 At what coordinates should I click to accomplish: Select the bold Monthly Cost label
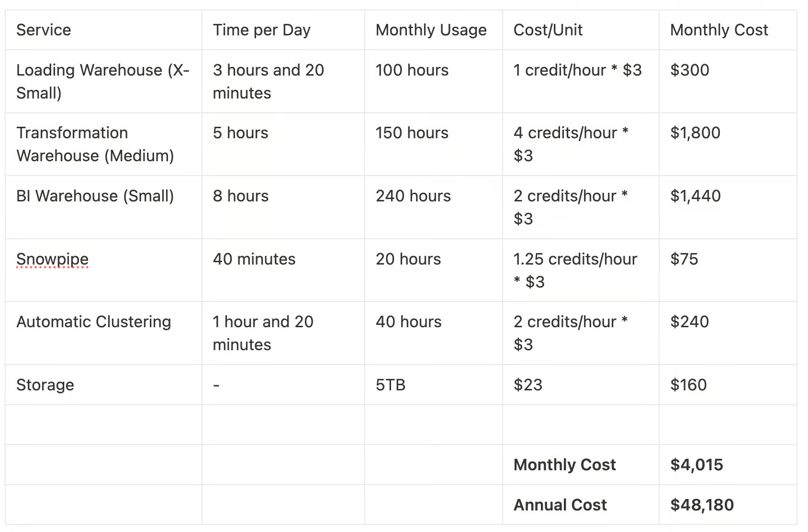tap(565, 465)
